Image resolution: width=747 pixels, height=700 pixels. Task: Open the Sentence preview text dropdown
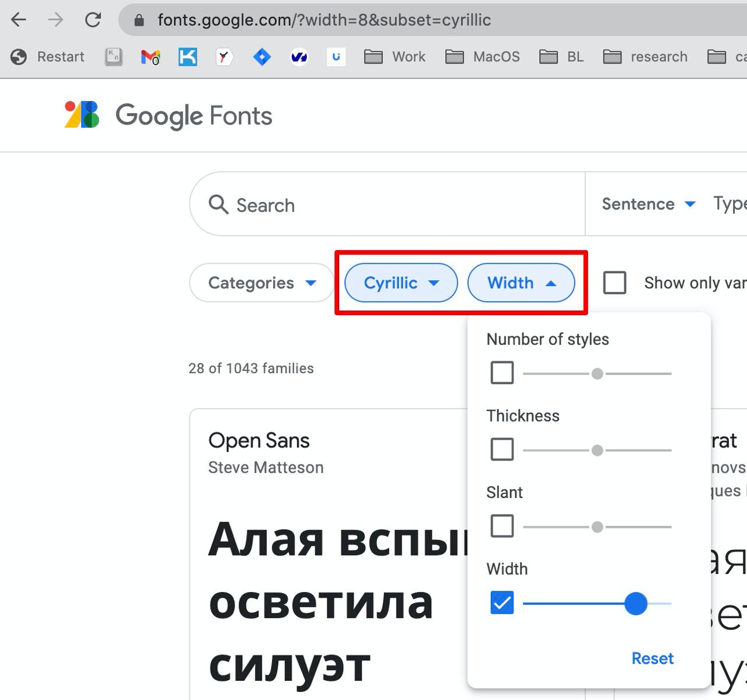click(648, 204)
